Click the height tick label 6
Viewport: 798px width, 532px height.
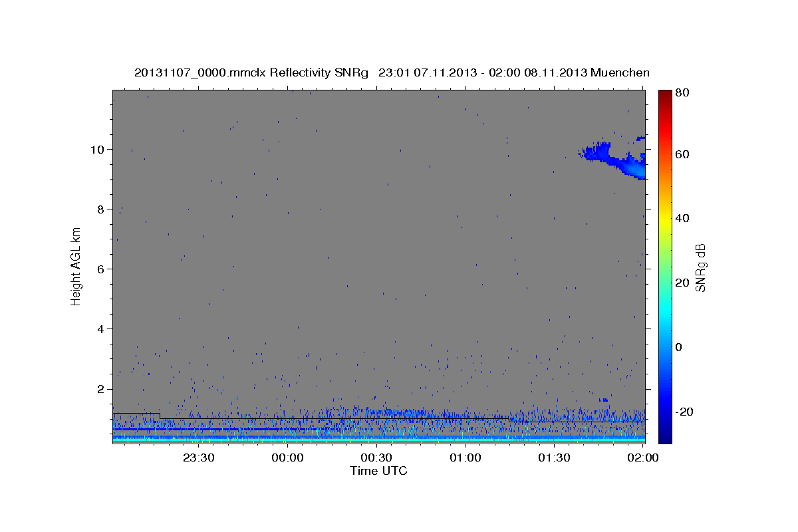(x=102, y=269)
